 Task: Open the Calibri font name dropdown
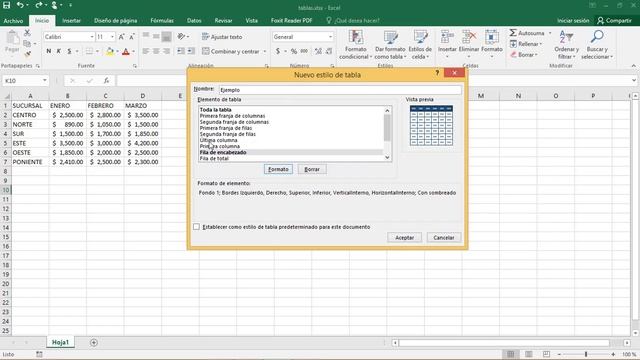pyautogui.click(x=92, y=37)
